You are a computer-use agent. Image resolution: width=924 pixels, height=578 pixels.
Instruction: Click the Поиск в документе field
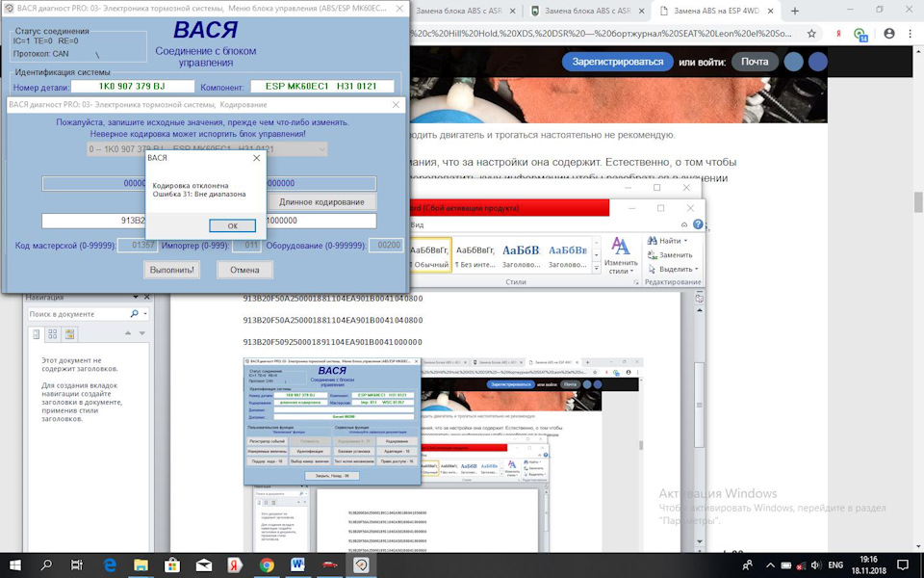[x=78, y=314]
